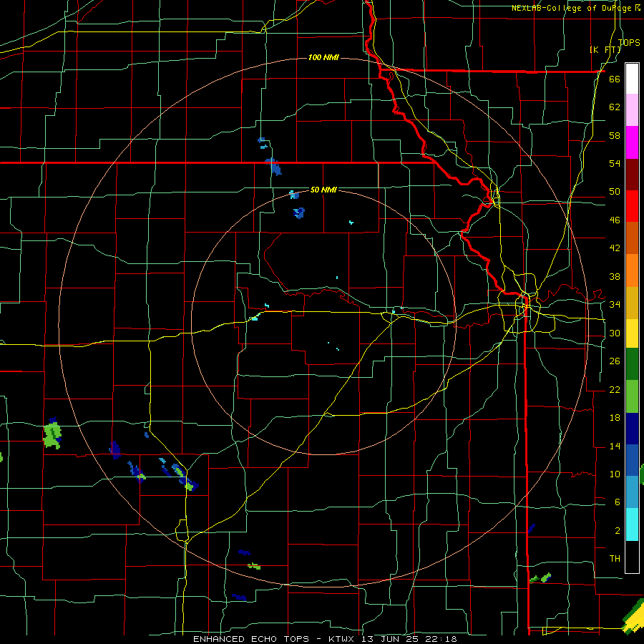This screenshot has width=644, height=644.
Task: Select the dark green legend swatch
Action: point(632,364)
